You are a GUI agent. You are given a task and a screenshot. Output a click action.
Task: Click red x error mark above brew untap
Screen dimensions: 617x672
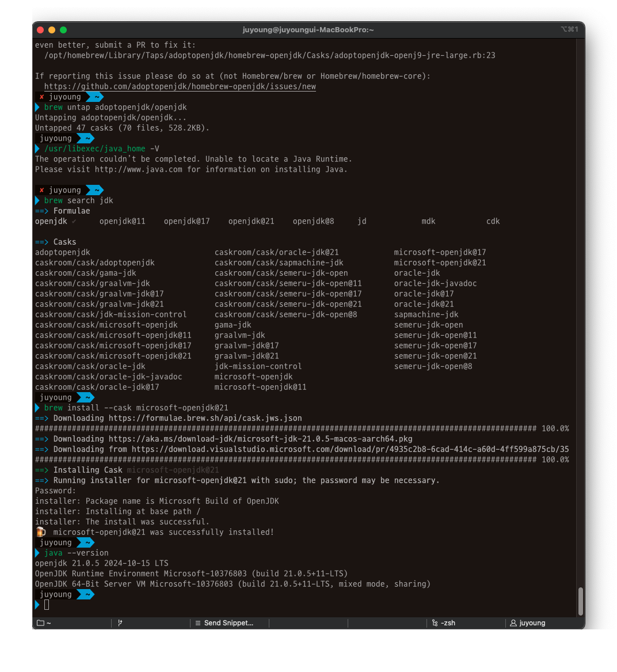(41, 97)
